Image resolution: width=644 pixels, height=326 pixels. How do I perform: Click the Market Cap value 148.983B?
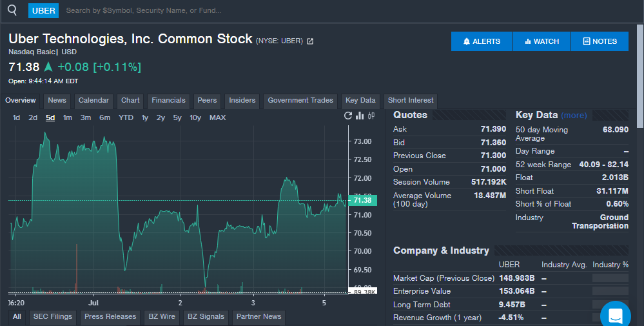(516, 278)
